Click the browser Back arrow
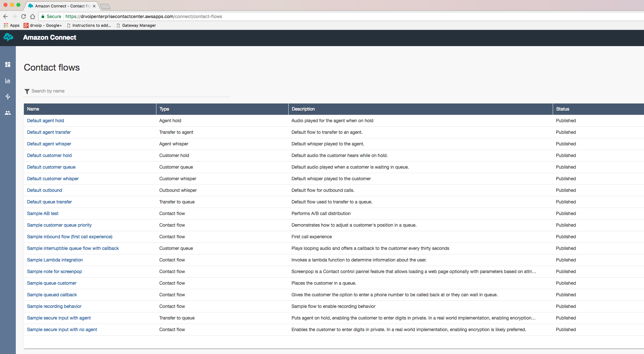 (5, 16)
